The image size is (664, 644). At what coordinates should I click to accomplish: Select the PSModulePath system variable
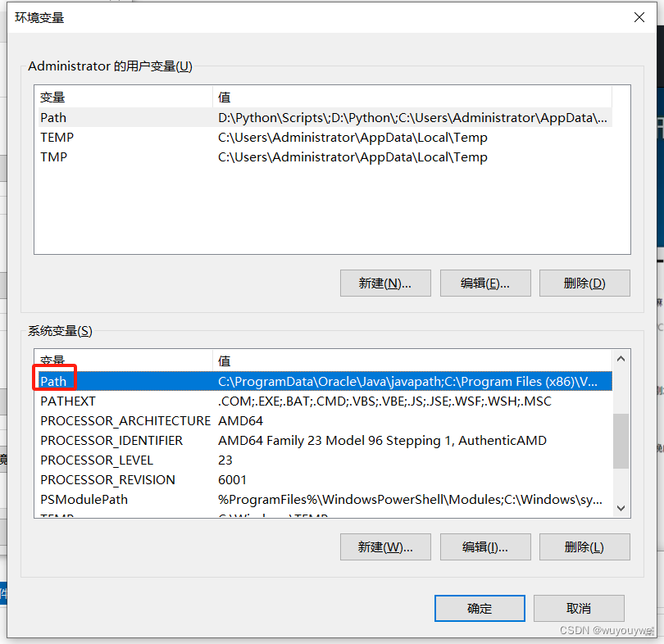325,499
